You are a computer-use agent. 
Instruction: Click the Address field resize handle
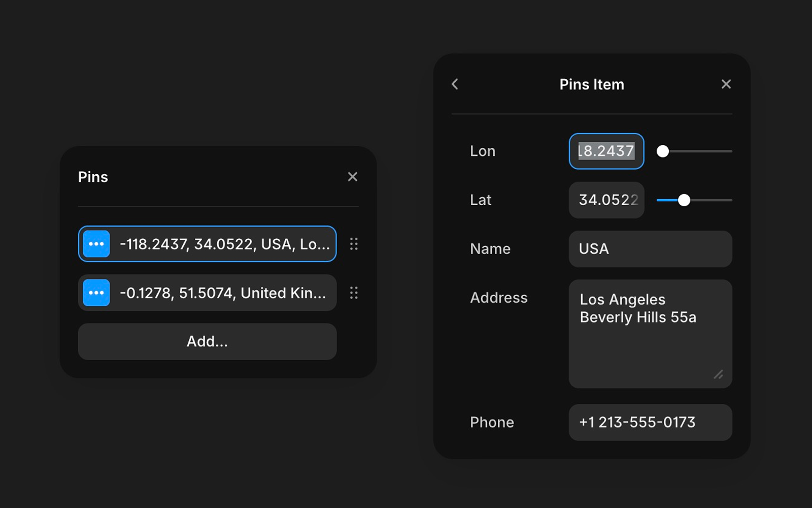(x=719, y=375)
